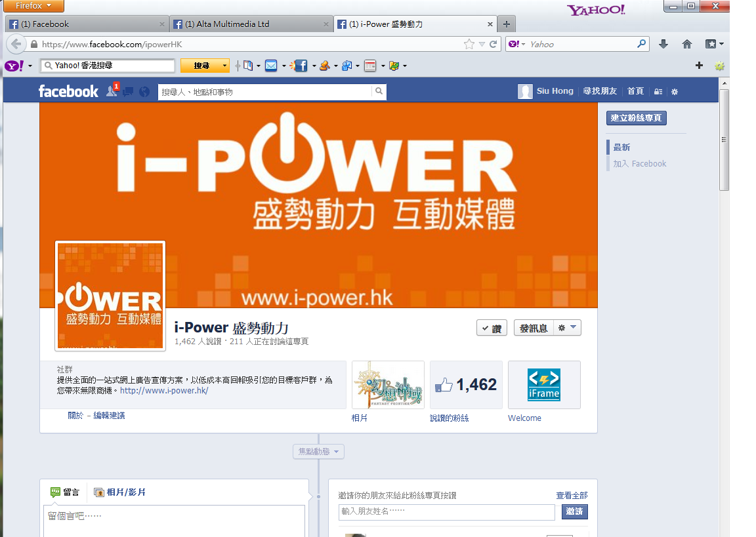The image size is (756, 537).
Task: Open the search engine selector dropdown
Action: click(517, 45)
